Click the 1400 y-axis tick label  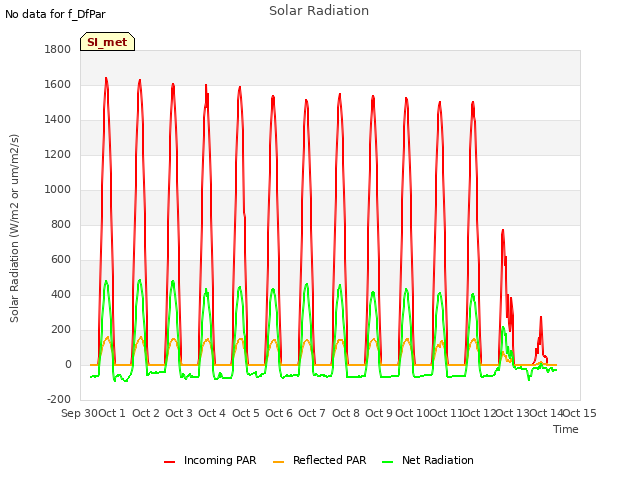[x=58, y=120]
